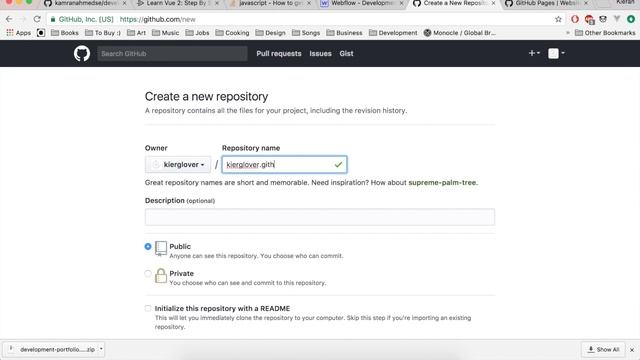Screen dimensions: 640x360
Task: Open Monocle / Global Br... bookmark
Action: (459, 33)
